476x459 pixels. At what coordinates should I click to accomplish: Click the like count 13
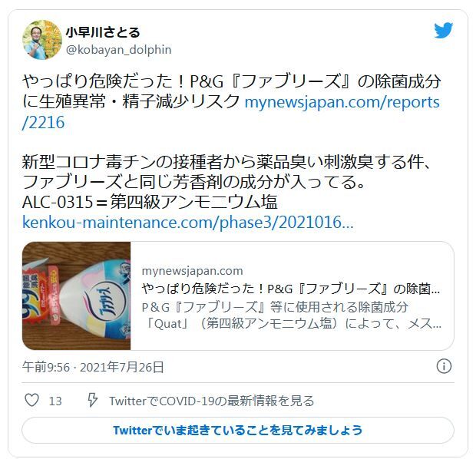[55, 401]
